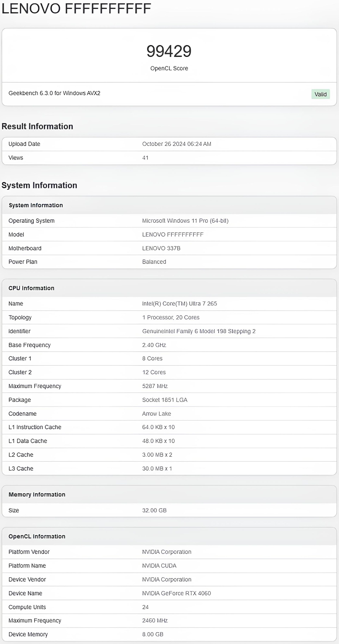
Task: Click the green Valid badge
Action: pos(320,94)
